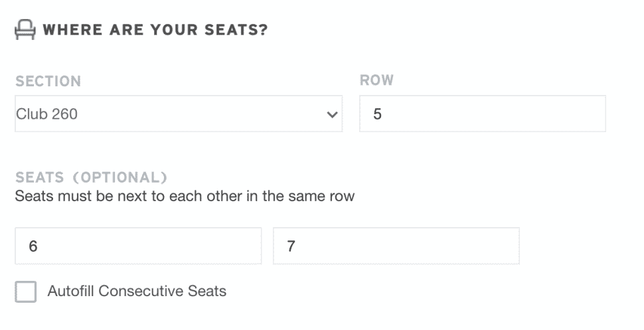Click the word OPTIONAL in seats label

(120, 177)
